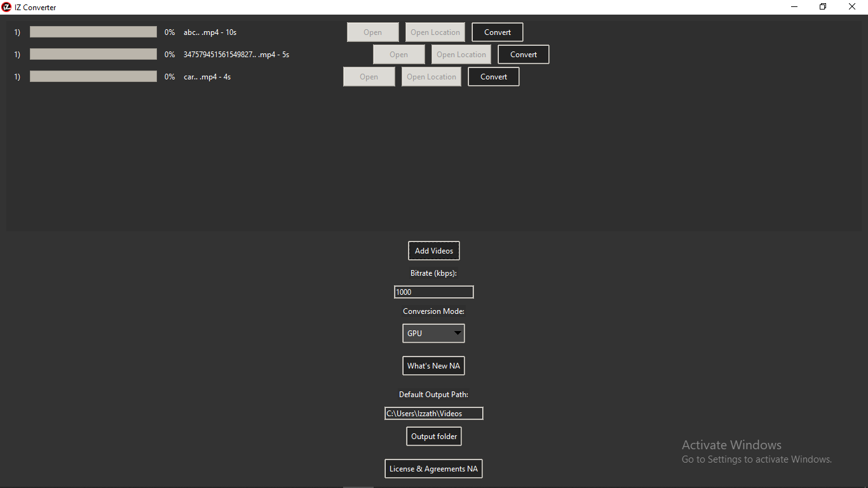868x488 pixels.
Task: Click the IZ Converter app icon in title bar
Action: pyautogui.click(x=7, y=7)
